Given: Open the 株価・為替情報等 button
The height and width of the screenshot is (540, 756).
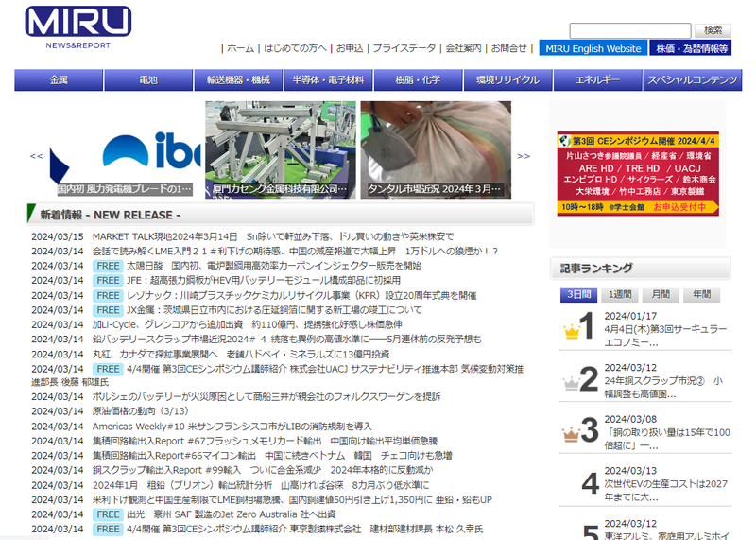Looking at the screenshot, I should tap(691, 48).
